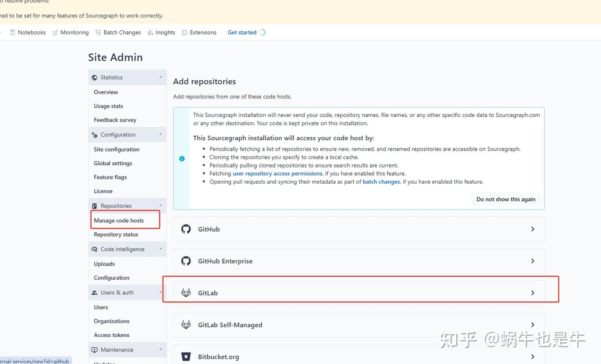
Task: View the License page
Action: (x=103, y=191)
